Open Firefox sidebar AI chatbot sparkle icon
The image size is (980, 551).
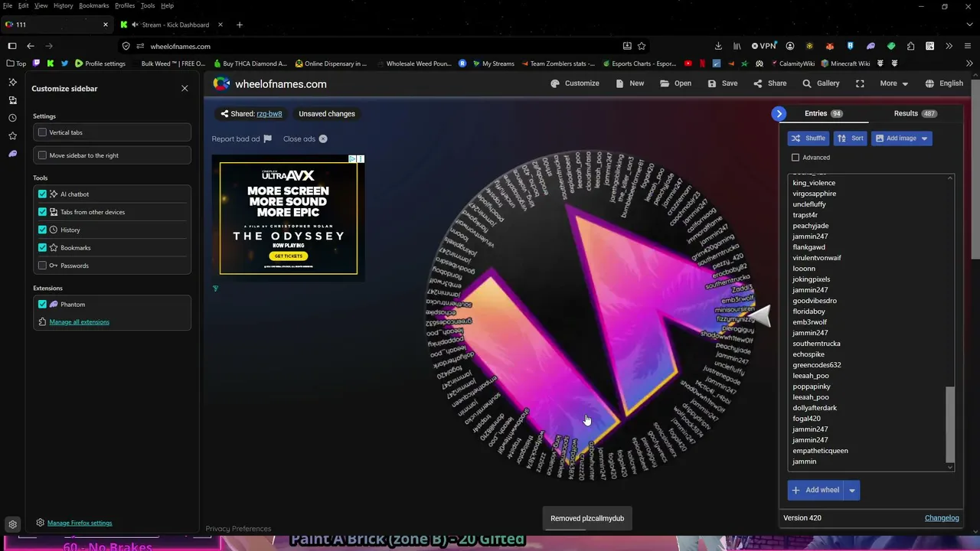point(12,82)
